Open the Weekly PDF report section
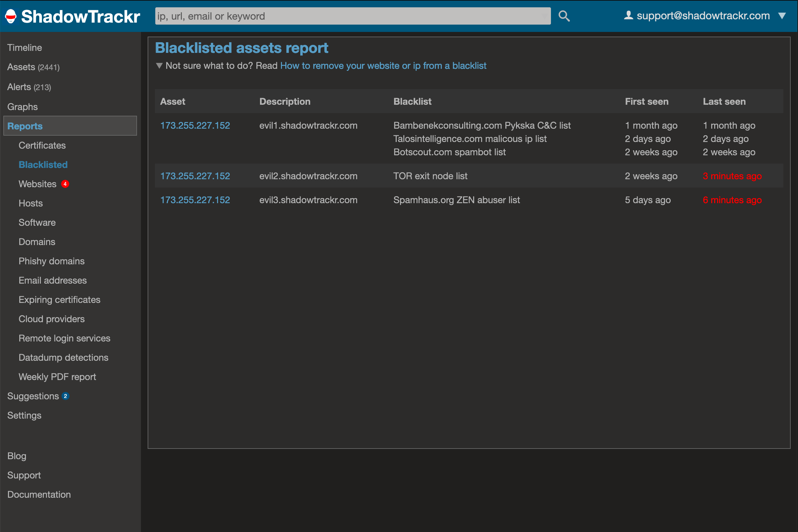 tap(57, 376)
